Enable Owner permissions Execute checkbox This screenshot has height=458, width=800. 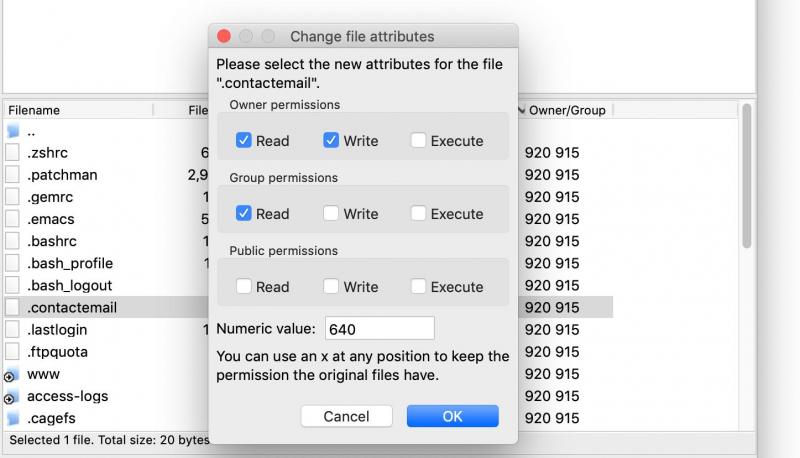tap(418, 141)
